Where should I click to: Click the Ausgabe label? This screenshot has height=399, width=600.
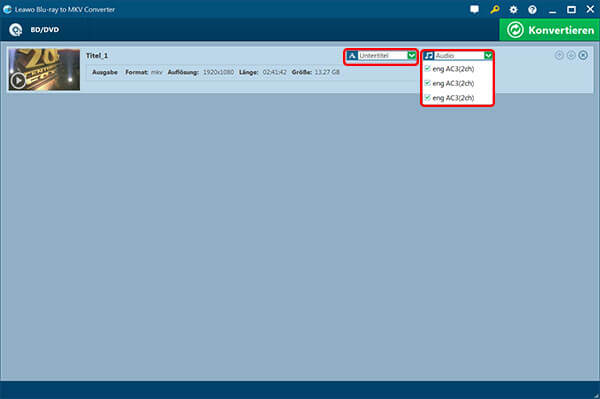coord(105,72)
